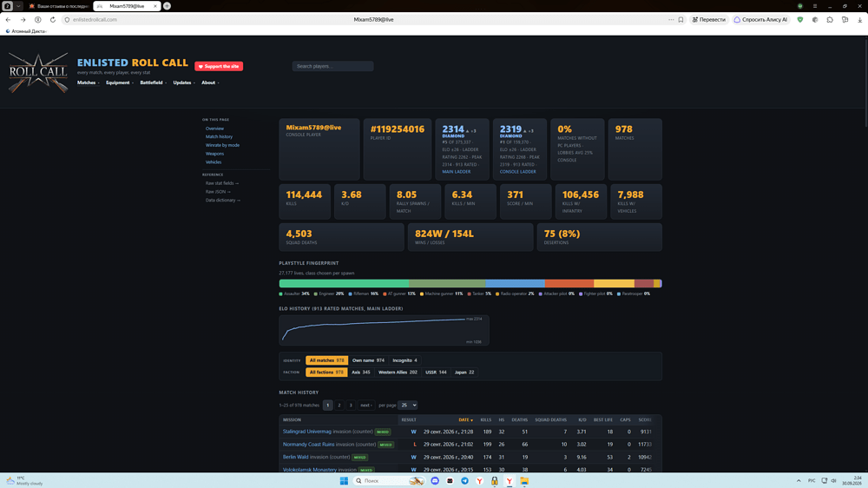Image resolution: width=868 pixels, height=488 pixels.
Task: Open File Explorer from the taskbar
Action: 524,481
